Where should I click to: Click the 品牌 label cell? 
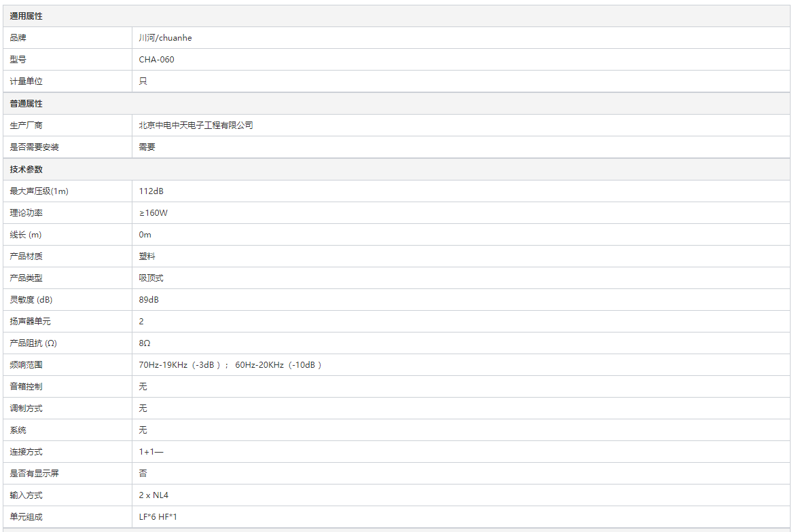pos(67,38)
